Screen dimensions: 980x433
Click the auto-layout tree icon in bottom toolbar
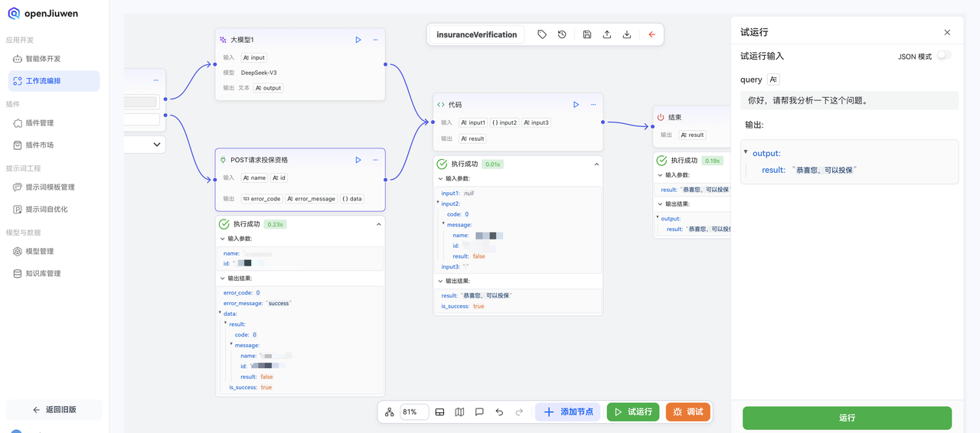coord(390,412)
